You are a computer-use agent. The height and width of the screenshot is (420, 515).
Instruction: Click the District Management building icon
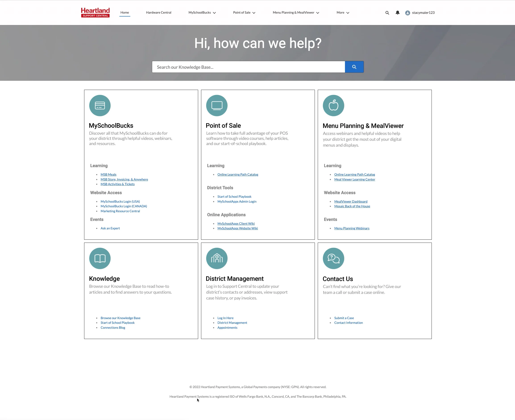pyautogui.click(x=216, y=258)
